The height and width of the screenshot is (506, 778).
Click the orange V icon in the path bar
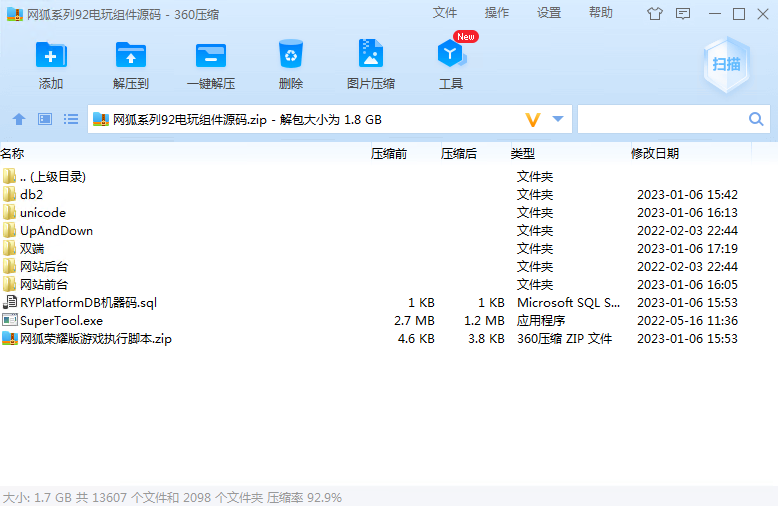pyautogui.click(x=533, y=120)
